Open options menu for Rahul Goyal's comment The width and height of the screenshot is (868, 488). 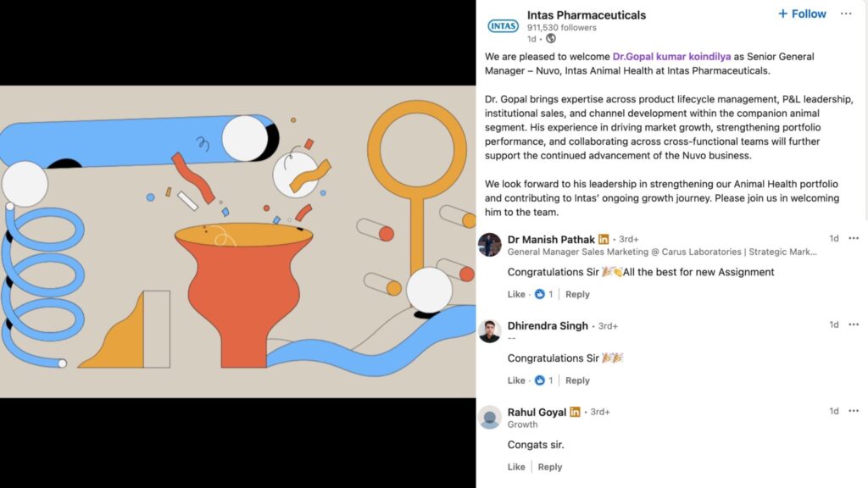[x=854, y=411]
